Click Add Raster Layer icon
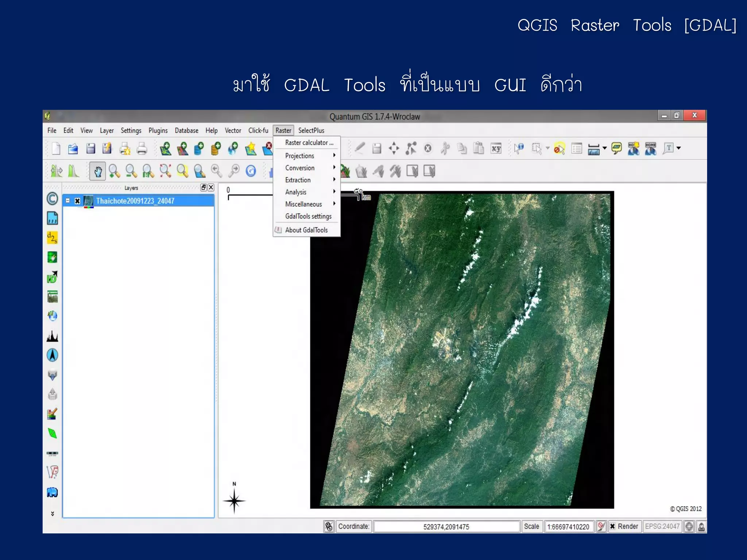The image size is (747, 560). [182, 148]
